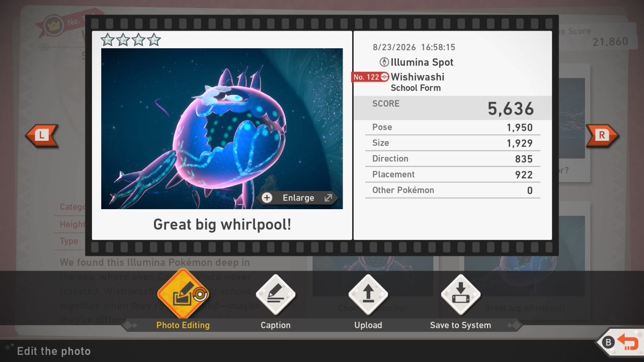Enlarge the Wishiwashi photo
644x362 pixels.
coord(298,198)
